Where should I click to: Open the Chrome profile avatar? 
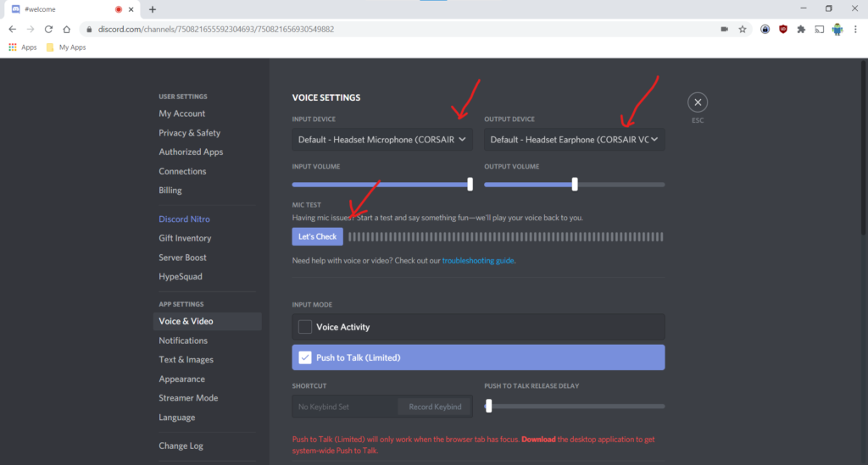tap(837, 30)
